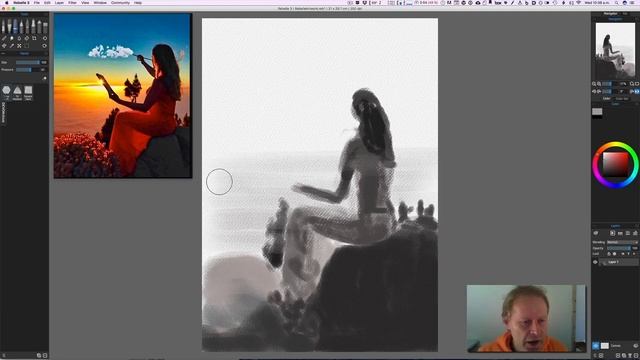Screen dimensions: 640x360
Task: Switch to the Color Set tab
Action: [x=622, y=98]
